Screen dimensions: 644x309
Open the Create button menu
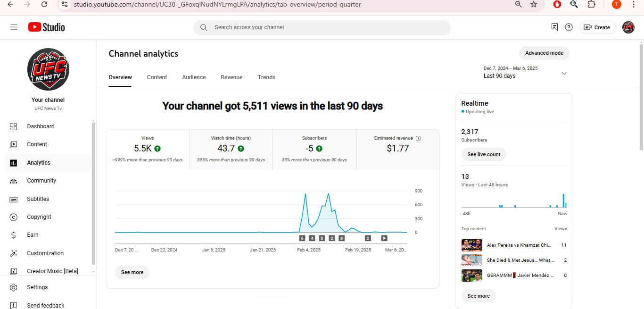pyautogui.click(x=597, y=27)
